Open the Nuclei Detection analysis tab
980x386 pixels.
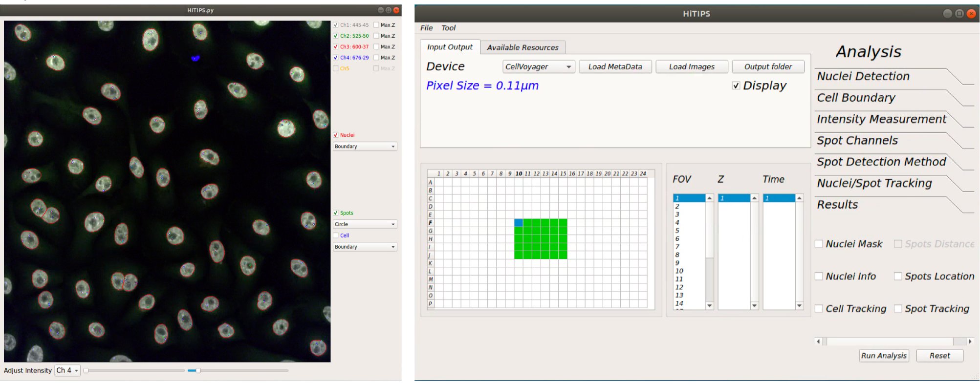tap(863, 76)
